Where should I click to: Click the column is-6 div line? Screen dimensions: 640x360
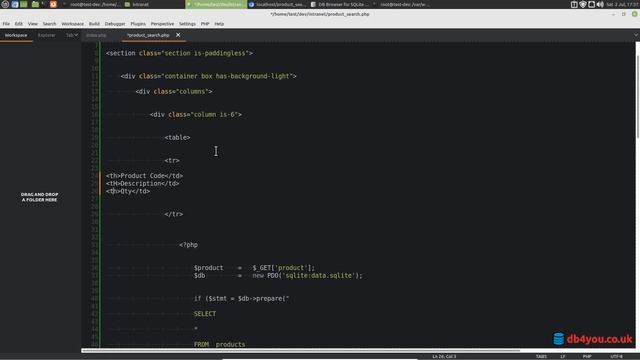(196, 114)
